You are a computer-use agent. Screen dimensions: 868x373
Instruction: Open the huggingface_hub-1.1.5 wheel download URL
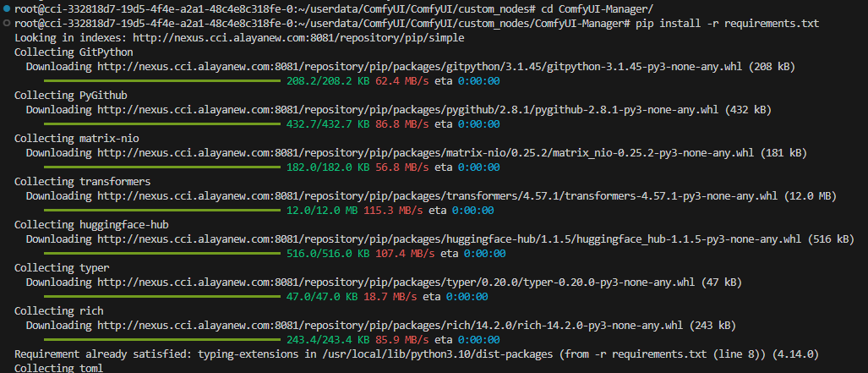coord(449,239)
